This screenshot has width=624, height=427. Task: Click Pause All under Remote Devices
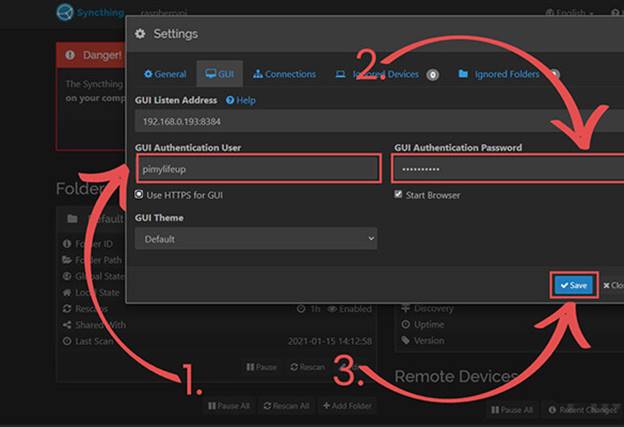pos(512,410)
